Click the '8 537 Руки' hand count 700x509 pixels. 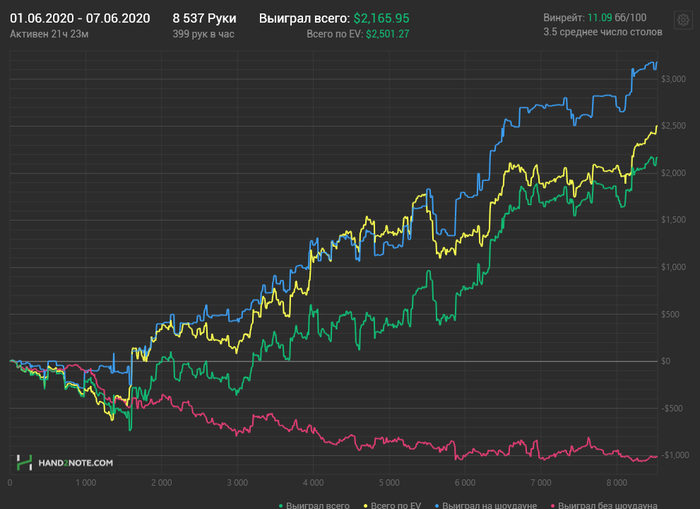[x=204, y=18]
